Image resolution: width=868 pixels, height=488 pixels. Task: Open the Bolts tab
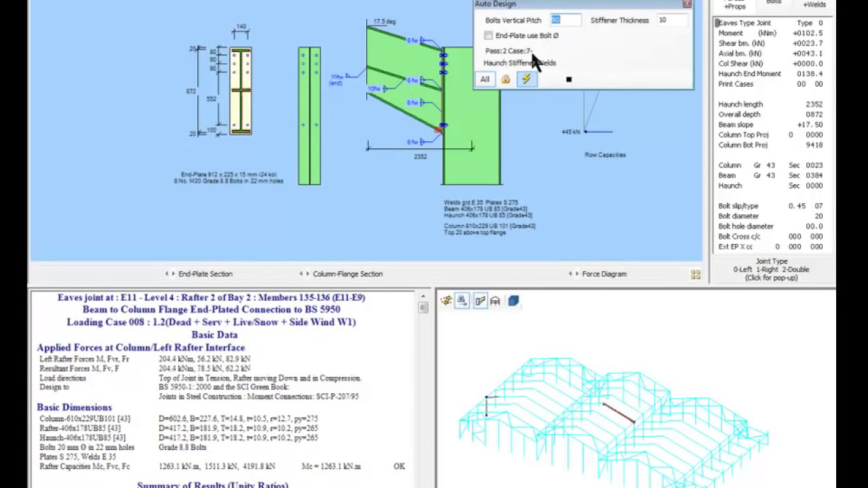774,3
